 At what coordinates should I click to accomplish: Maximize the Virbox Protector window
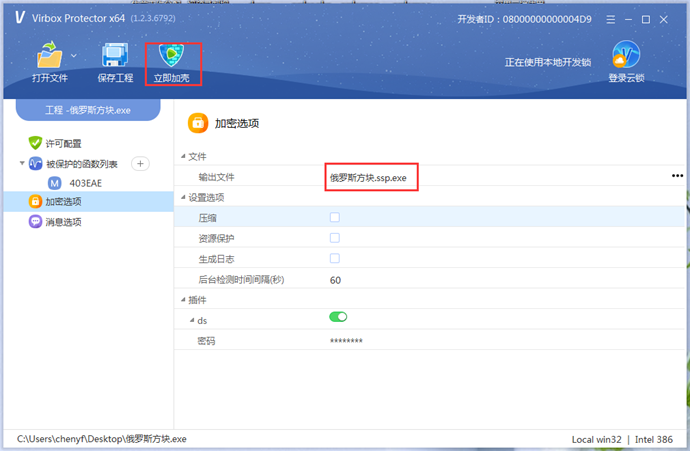pos(646,20)
